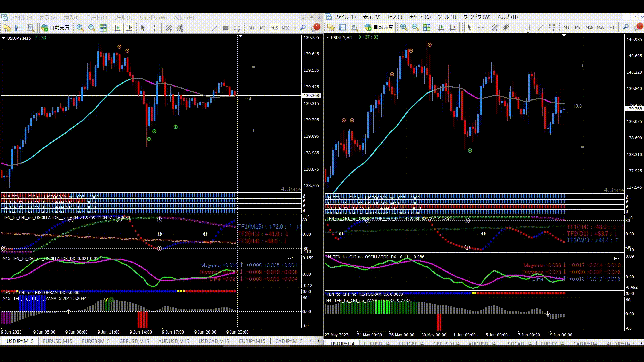Open the チャート (C) menu in right window
Viewport: 644px width, 362px height.
420,17
